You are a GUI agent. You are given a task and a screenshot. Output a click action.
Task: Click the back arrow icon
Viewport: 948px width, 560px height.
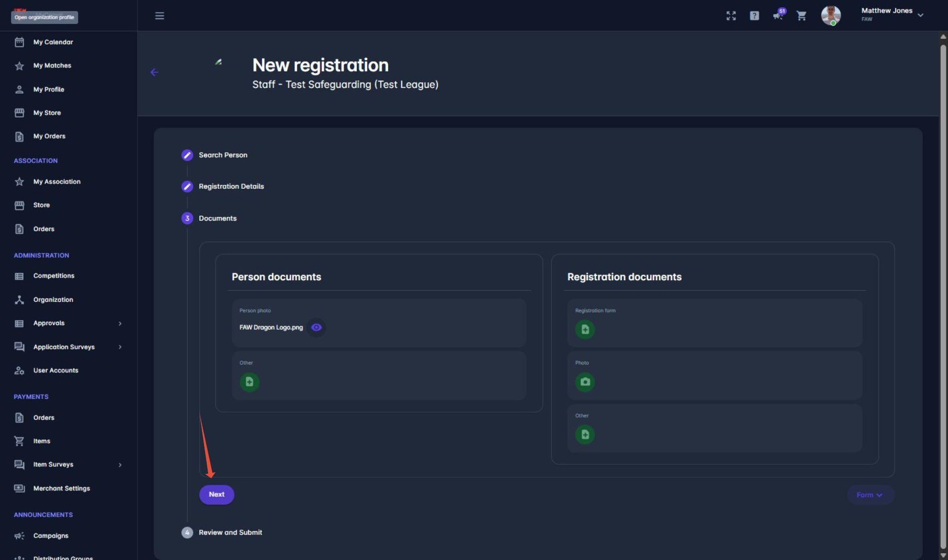(154, 72)
